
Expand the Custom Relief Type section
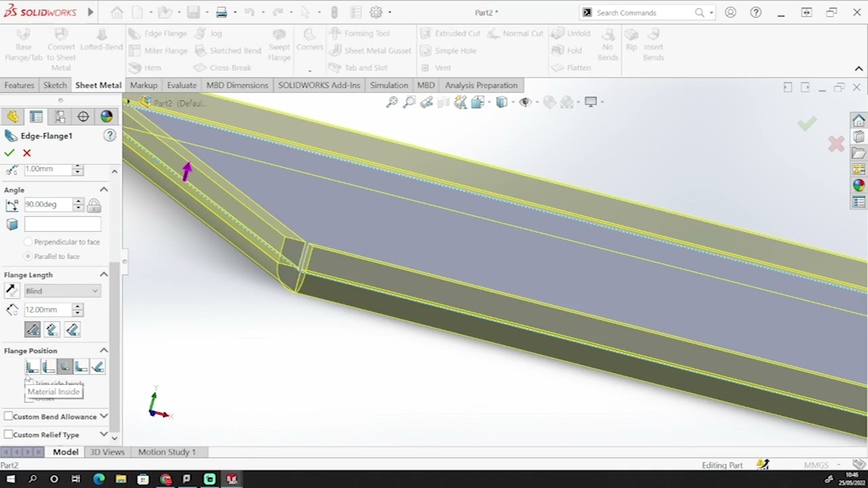[104, 434]
